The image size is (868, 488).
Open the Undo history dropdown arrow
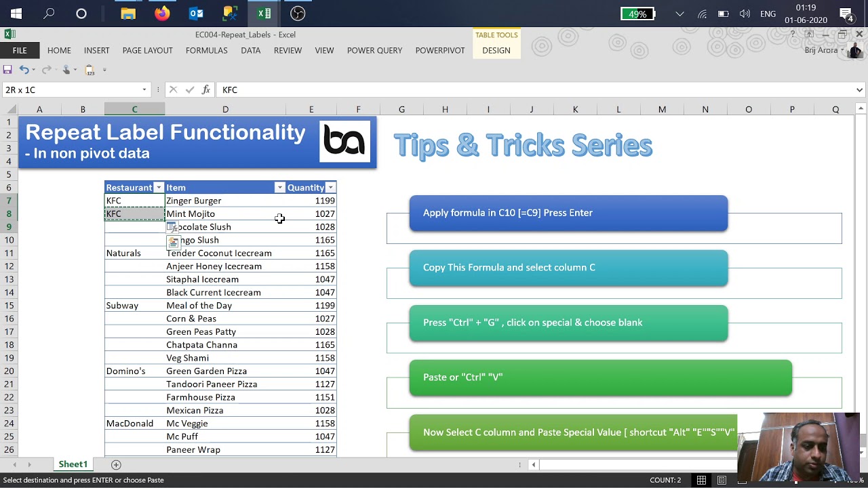(34, 70)
